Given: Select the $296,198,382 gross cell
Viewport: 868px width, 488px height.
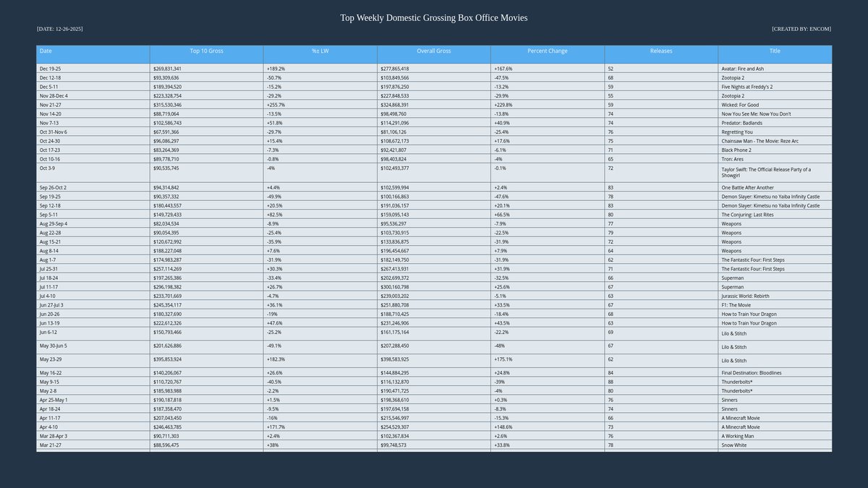Looking at the screenshot, I should tap(206, 287).
